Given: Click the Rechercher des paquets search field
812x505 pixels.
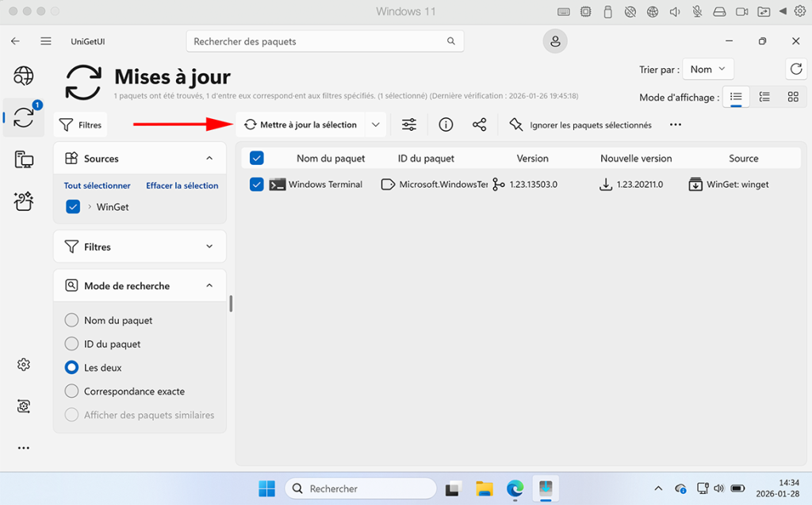Looking at the screenshot, I should tap(317, 41).
